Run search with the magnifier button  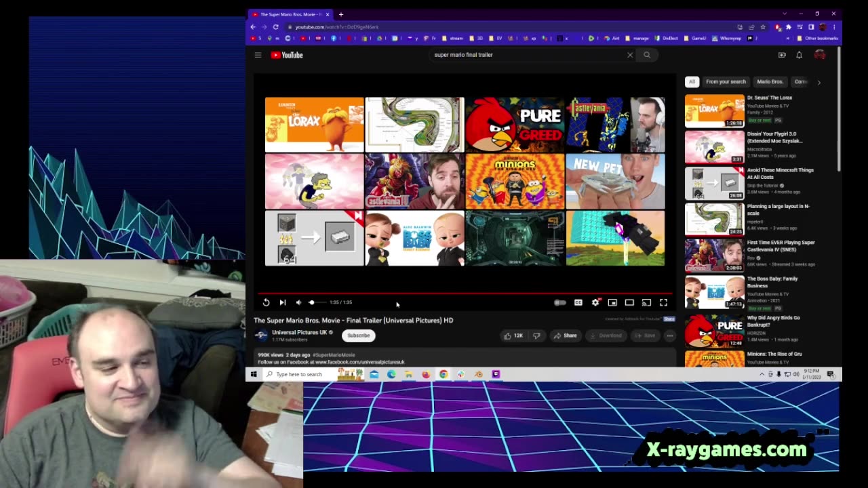coord(647,55)
